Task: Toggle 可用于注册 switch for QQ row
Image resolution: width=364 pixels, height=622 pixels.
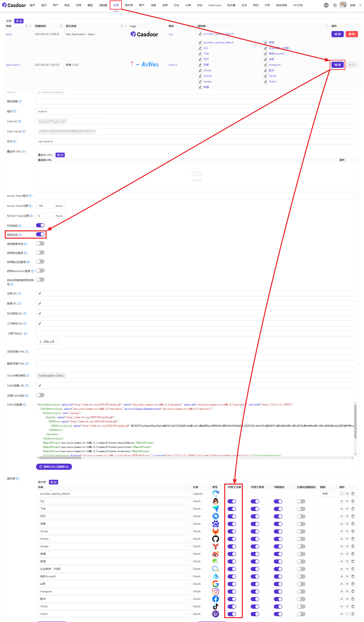Action: click(232, 501)
